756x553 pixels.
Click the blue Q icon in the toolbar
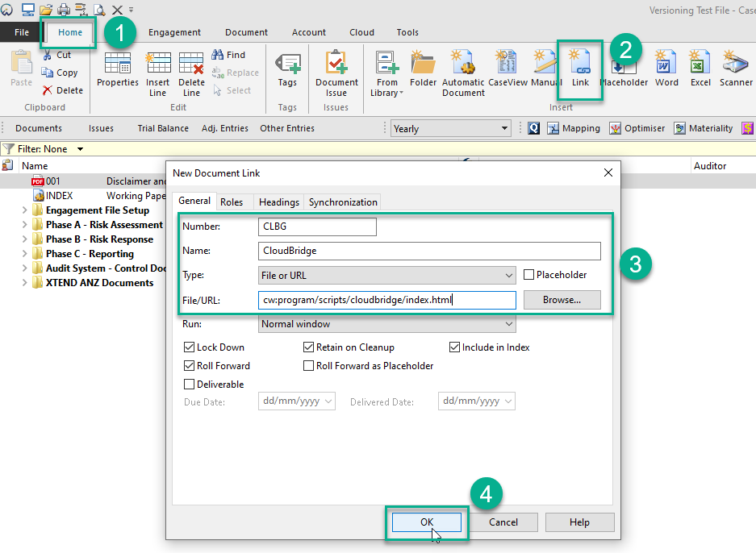[x=534, y=128]
